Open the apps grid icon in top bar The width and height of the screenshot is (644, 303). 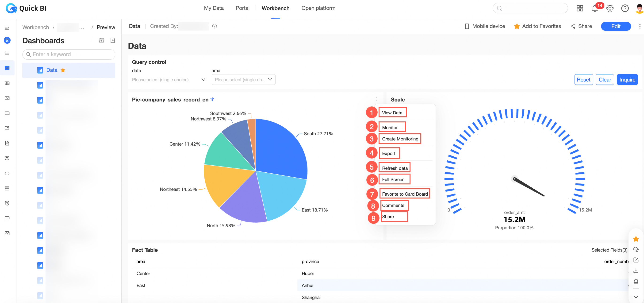pos(580,8)
